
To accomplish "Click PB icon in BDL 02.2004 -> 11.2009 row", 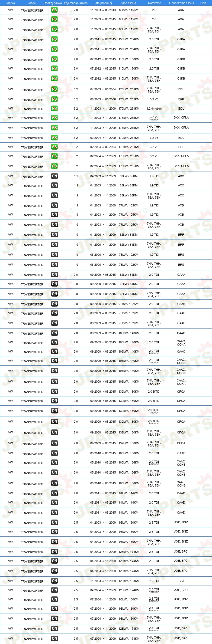I will [54, 138].
